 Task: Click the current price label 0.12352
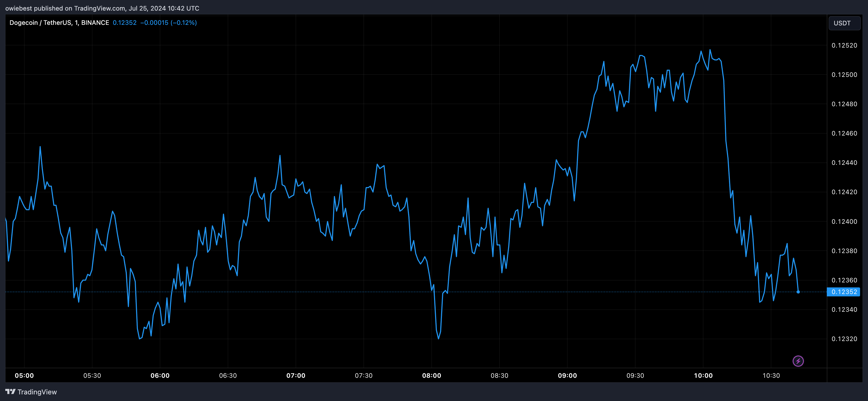pyautogui.click(x=843, y=292)
